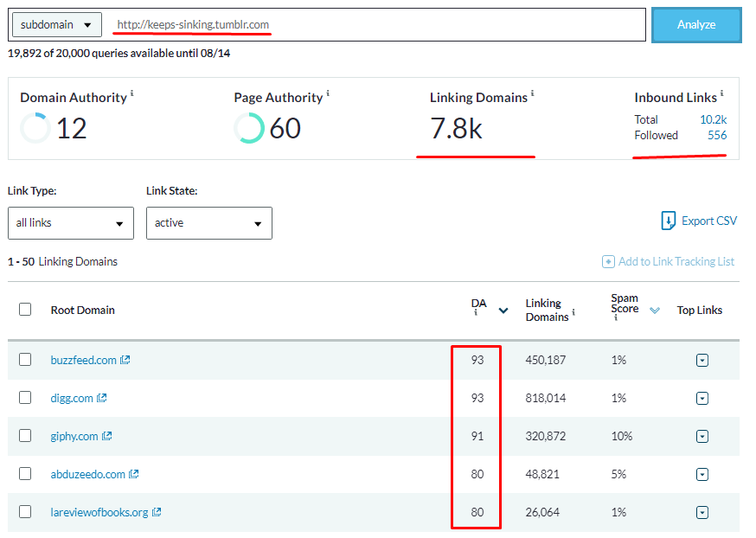
Task: Click info icon under Spam Score header
Action: 615,317
